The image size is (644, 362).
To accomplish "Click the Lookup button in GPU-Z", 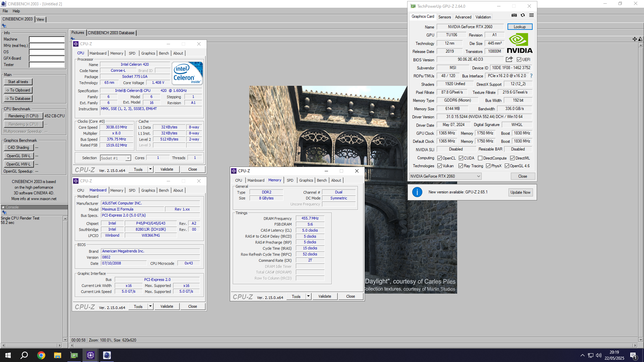I will [520, 27].
